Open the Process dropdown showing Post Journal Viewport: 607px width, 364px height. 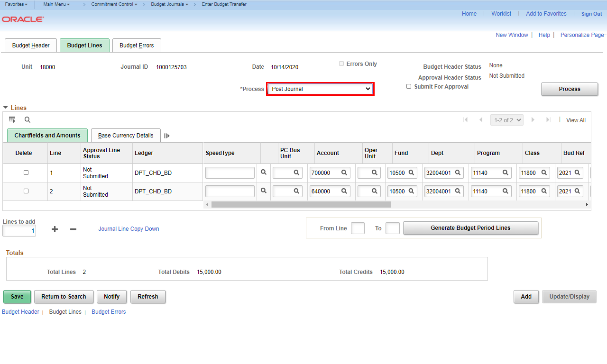(x=321, y=89)
